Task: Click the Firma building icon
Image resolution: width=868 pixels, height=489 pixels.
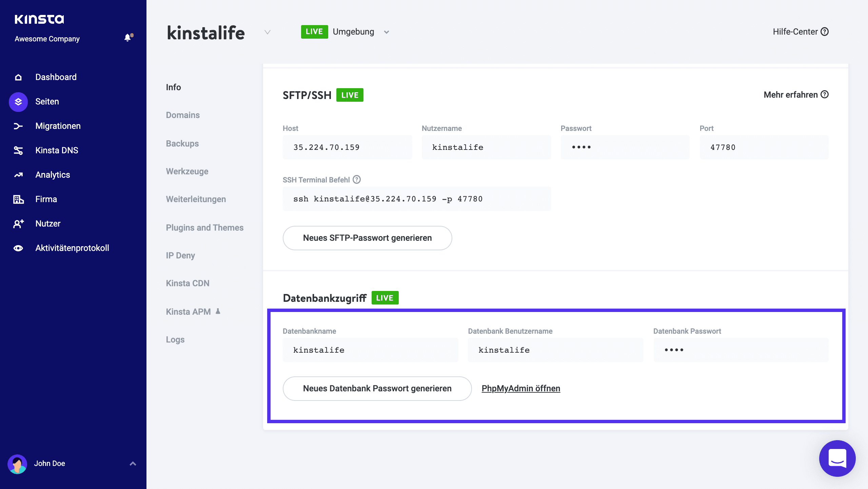Action: pyautogui.click(x=18, y=199)
